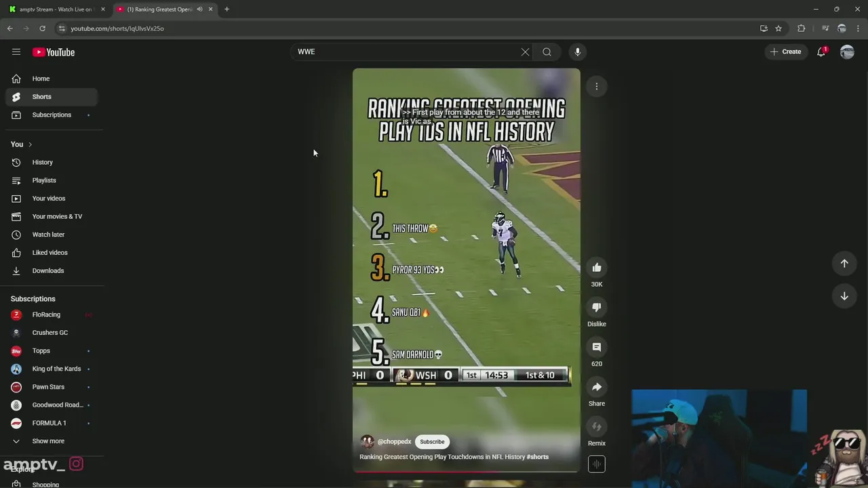Screen dimensions: 868x488
Task: Open FORMULA 1 channel
Action: [52, 423]
